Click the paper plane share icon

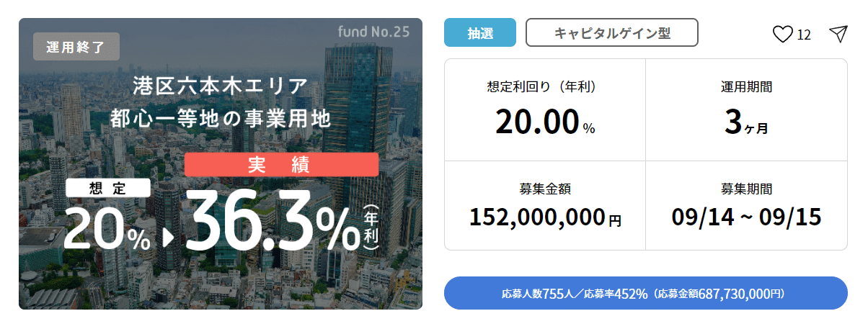[x=838, y=34]
